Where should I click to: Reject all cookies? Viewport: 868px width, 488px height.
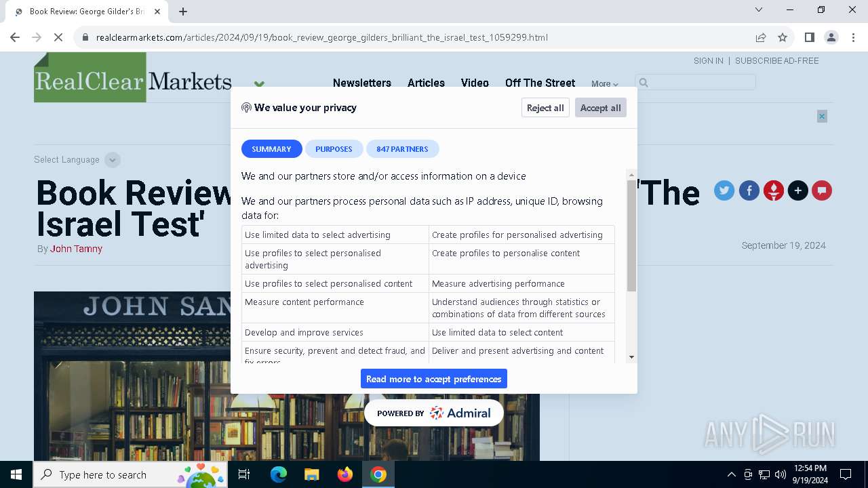coord(545,108)
